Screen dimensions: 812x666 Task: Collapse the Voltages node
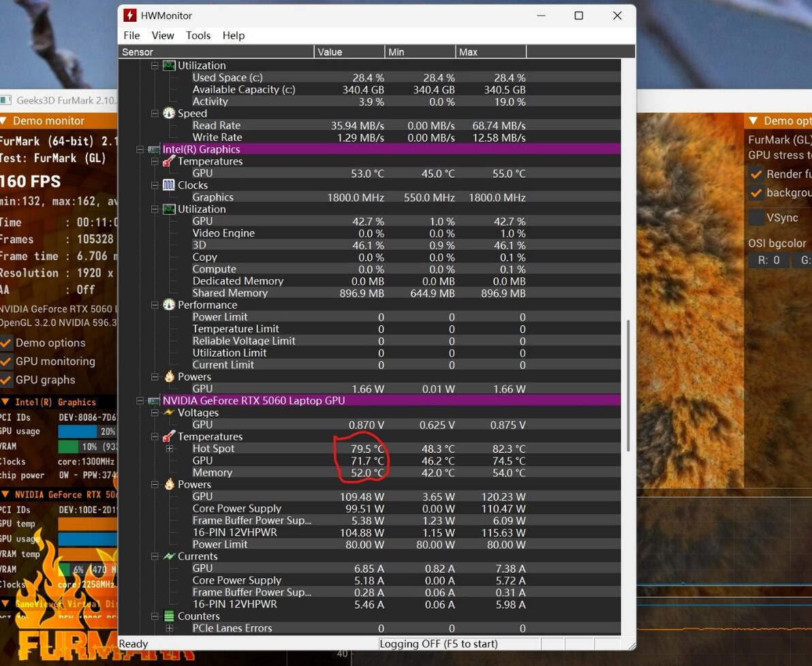coord(155,413)
